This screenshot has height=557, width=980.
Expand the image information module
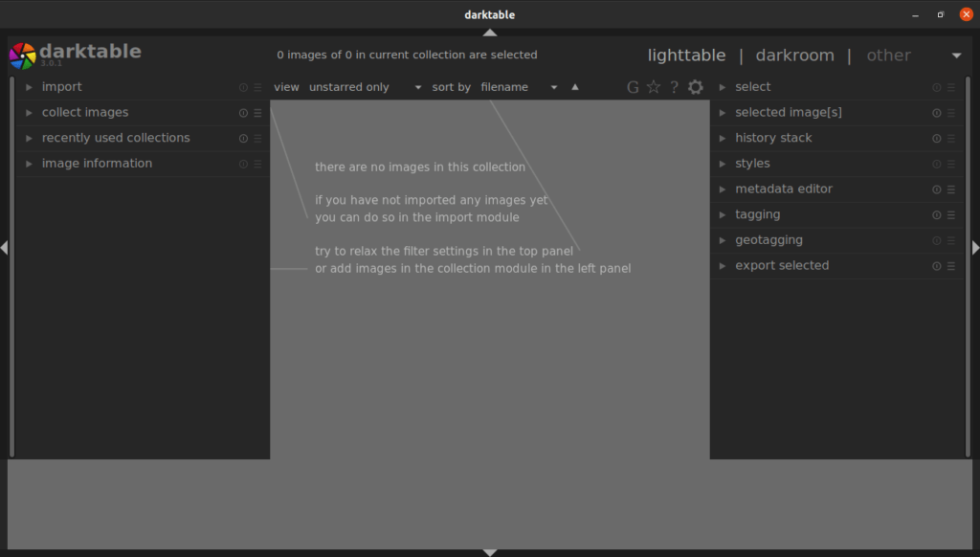29,164
